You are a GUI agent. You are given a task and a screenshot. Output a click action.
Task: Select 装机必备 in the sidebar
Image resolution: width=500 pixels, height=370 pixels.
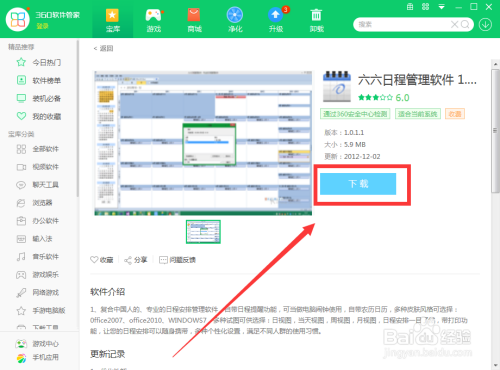[x=39, y=98]
